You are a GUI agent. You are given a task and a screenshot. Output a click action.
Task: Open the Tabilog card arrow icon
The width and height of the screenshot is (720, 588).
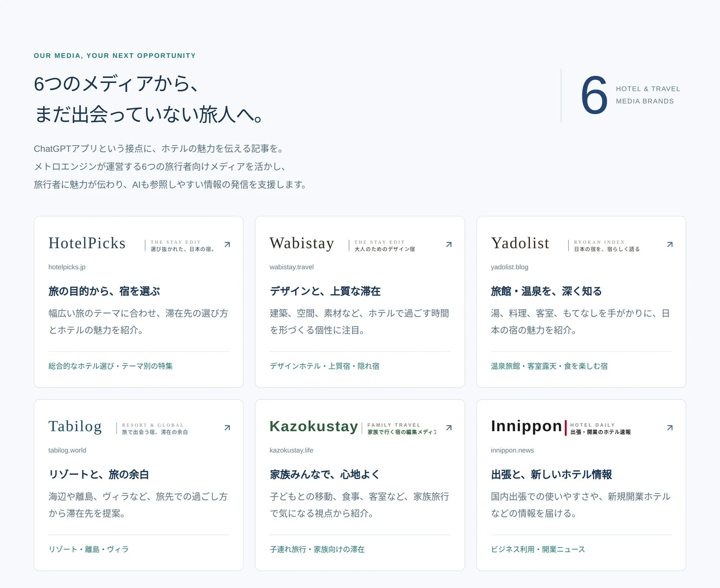[x=227, y=428]
